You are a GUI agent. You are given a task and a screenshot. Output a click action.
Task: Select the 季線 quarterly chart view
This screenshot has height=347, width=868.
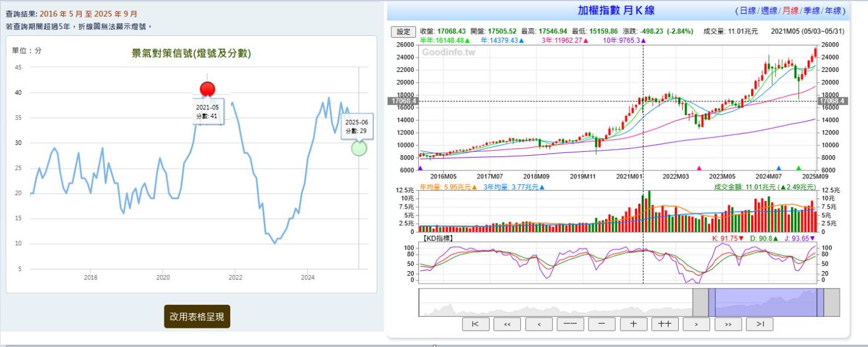(x=812, y=11)
